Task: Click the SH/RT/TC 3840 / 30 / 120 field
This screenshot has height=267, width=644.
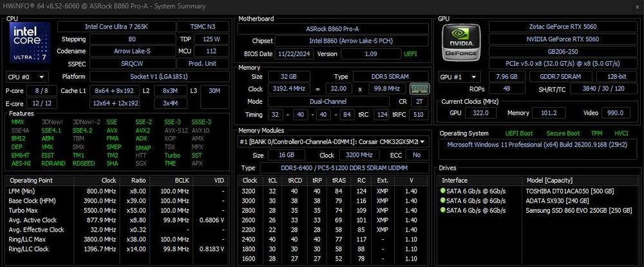Action: click(603, 89)
